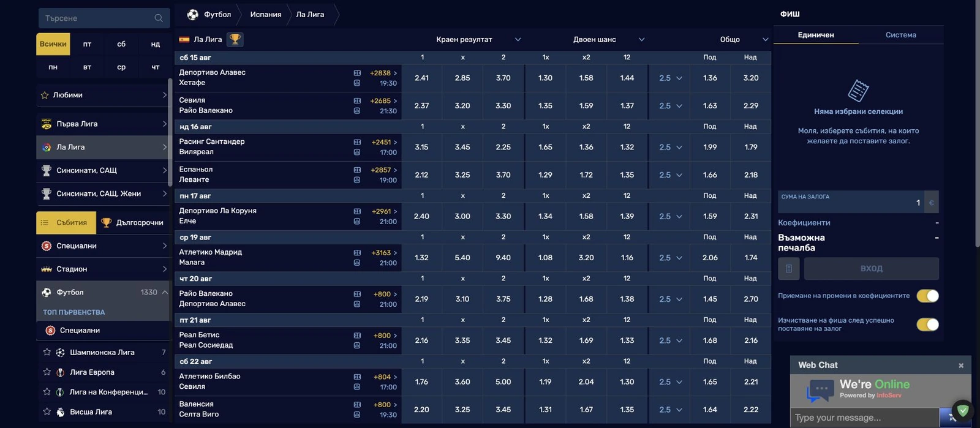980x428 pixels.
Task: Click the stake amount input field
Action: point(851,203)
